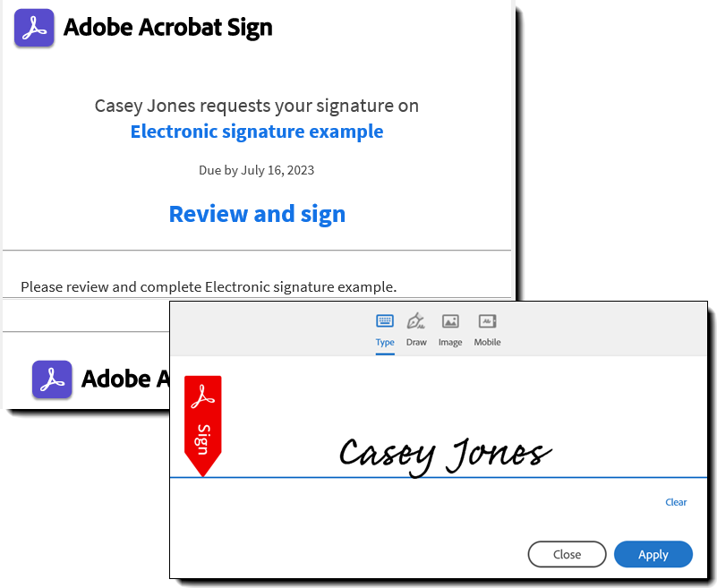Open the Electronic signature example link

click(257, 132)
